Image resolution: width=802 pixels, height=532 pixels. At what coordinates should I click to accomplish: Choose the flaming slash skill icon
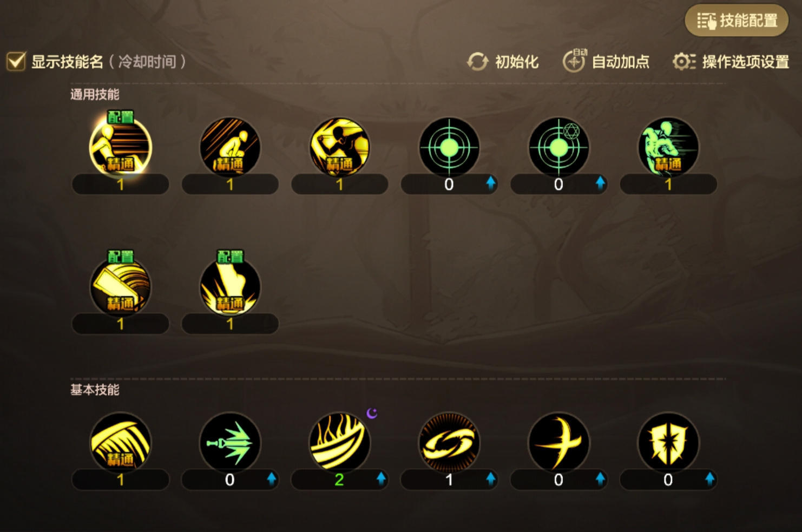click(x=339, y=443)
